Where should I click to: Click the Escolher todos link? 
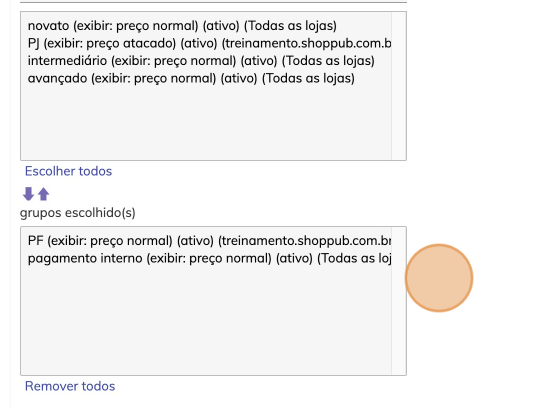coord(68,171)
